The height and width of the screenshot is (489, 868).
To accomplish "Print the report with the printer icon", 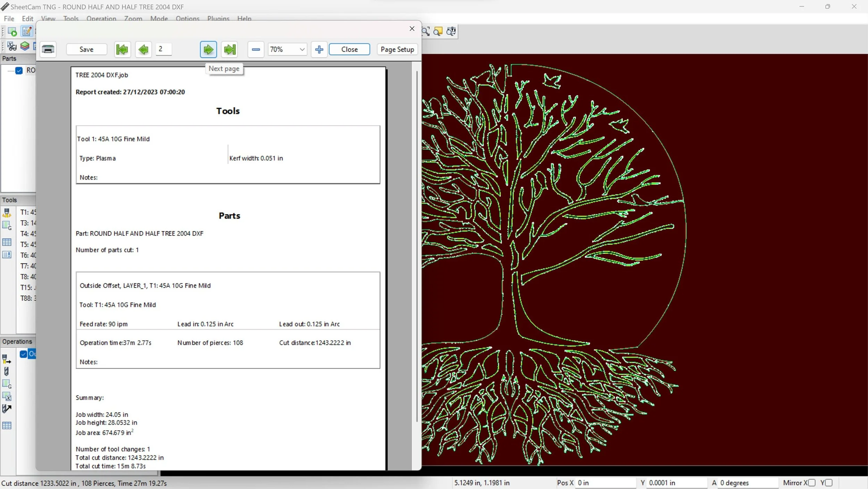I will pos(48,49).
